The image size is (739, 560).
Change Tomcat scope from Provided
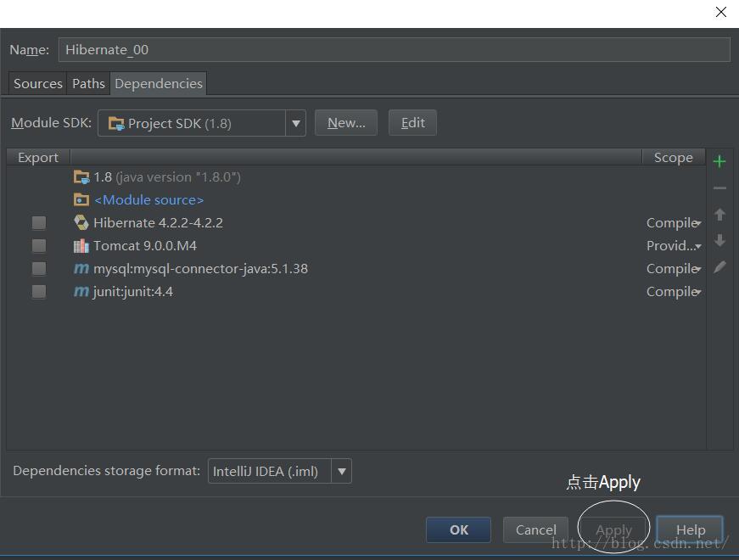tap(674, 245)
